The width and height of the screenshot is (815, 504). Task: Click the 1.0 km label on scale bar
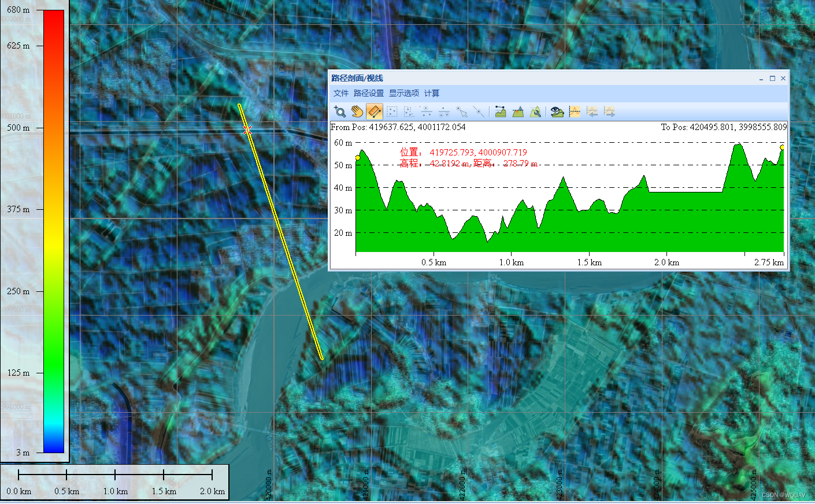pos(116,491)
